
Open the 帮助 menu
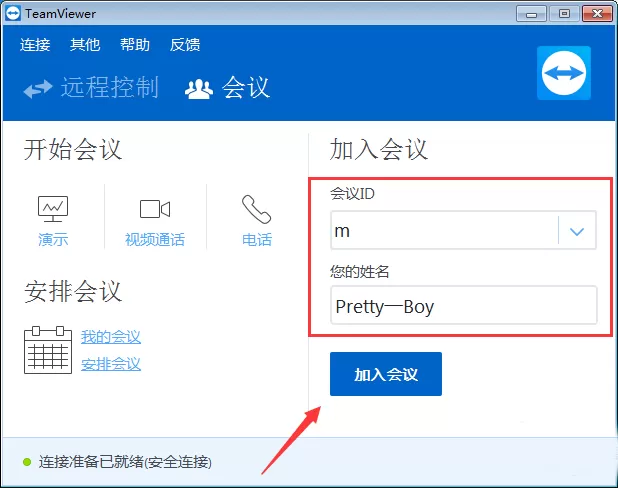(135, 45)
